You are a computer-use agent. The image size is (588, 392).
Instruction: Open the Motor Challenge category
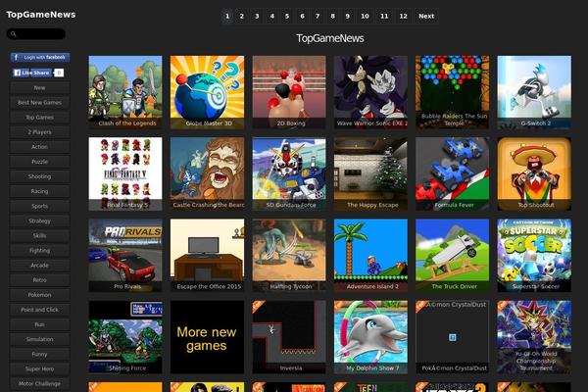(x=39, y=384)
